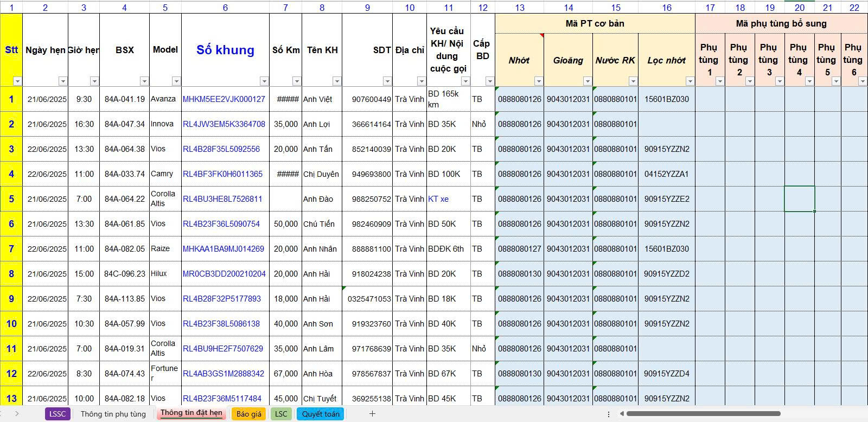Select row header number 7
This screenshot has width=868, height=422.
(x=11, y=249)
